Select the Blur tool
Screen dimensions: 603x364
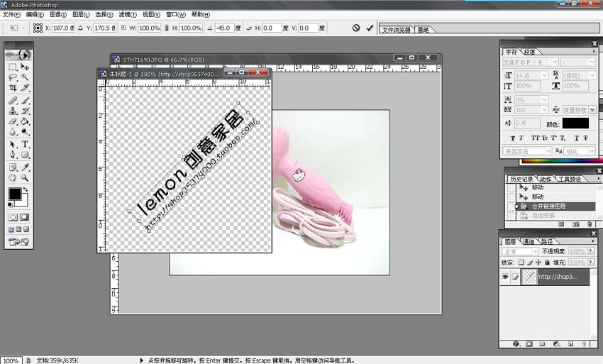(13, 132)
